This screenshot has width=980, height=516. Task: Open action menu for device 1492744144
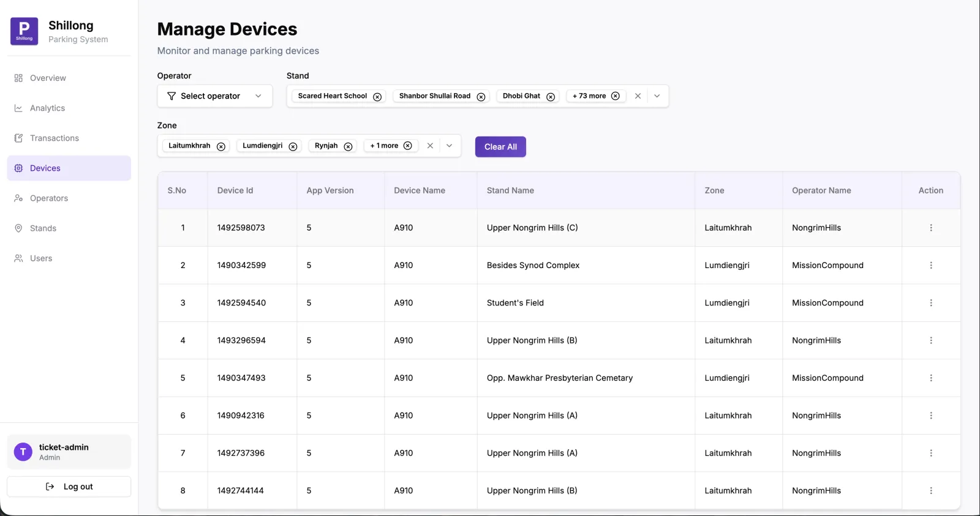click(x=931, y=491)
